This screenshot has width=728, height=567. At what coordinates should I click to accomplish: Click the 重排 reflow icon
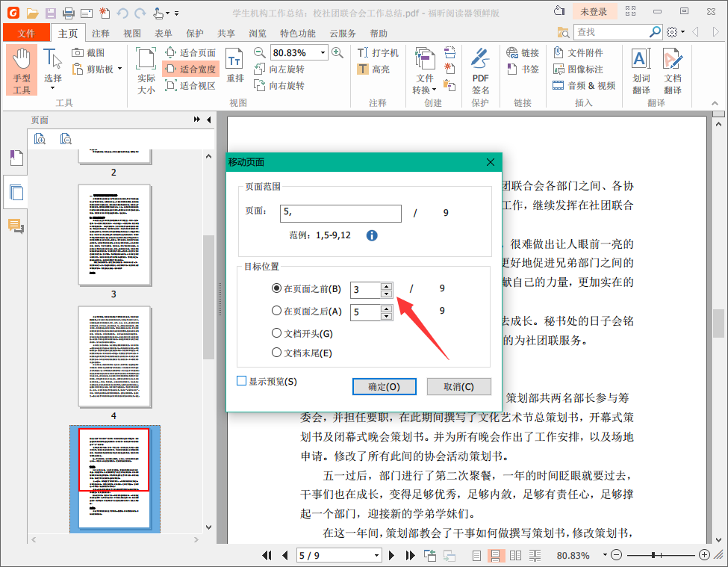235,67
